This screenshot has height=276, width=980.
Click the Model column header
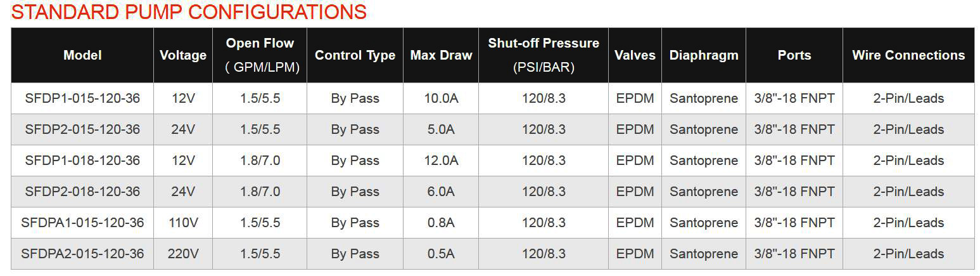click(x=82, y=55)
